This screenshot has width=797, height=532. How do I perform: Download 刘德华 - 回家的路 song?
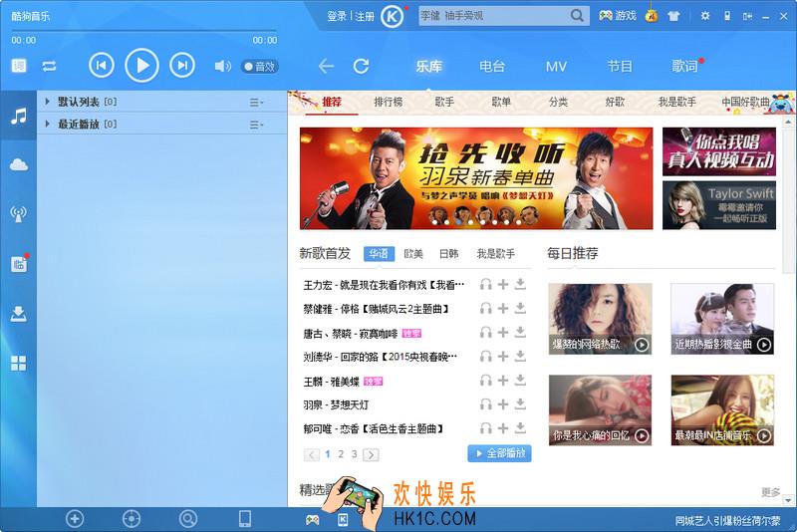520,357
